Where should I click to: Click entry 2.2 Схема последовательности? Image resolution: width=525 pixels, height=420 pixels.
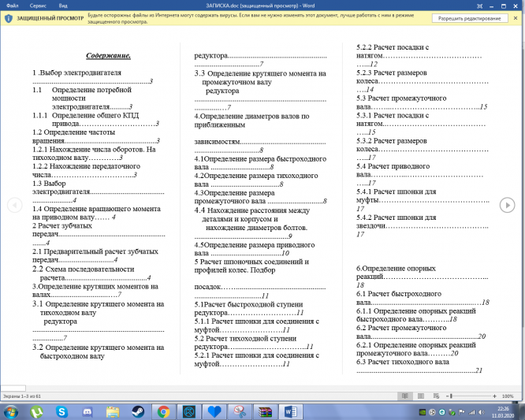coord(84,269)
